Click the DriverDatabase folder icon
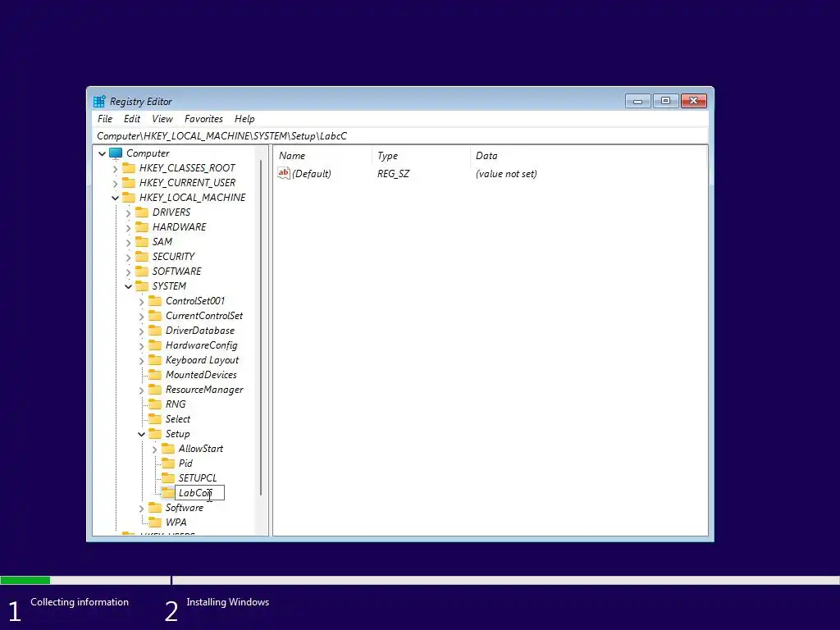Viewport: 840px width, 630px height. (x=155, y=331)
